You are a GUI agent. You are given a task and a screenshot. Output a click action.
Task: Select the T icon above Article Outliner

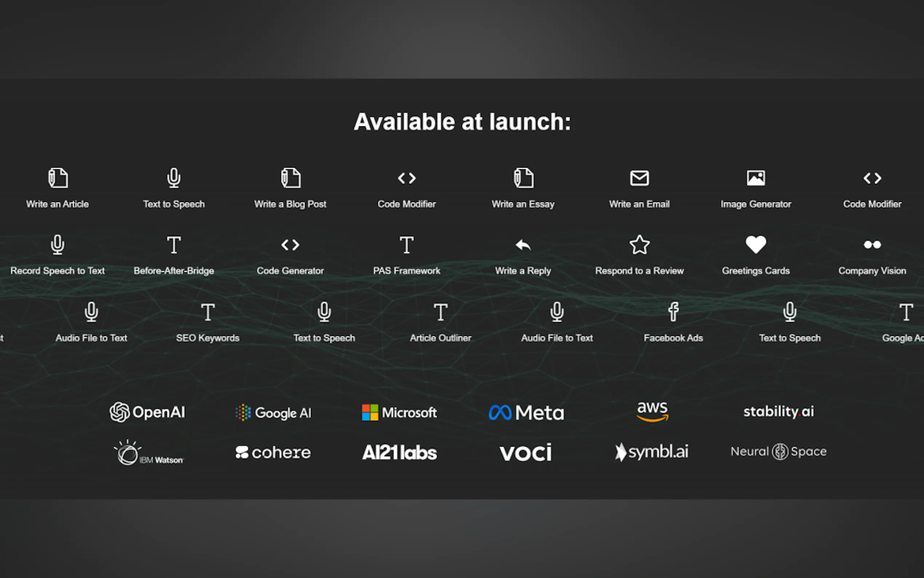click(x=441, y=312)
